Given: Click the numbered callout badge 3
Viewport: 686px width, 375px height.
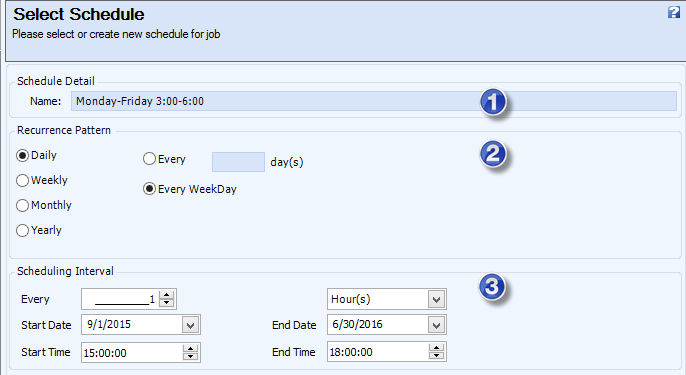Looking at the screenshot, I should (492, 287).
